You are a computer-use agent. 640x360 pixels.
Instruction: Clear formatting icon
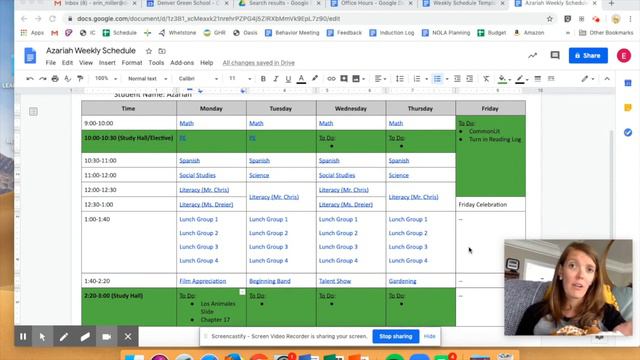click(x=486, y=79)
